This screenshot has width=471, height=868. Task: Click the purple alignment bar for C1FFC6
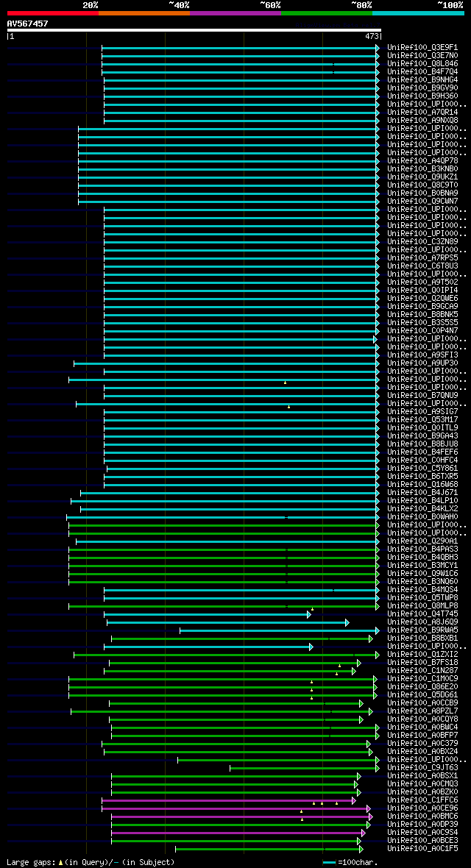229,800
